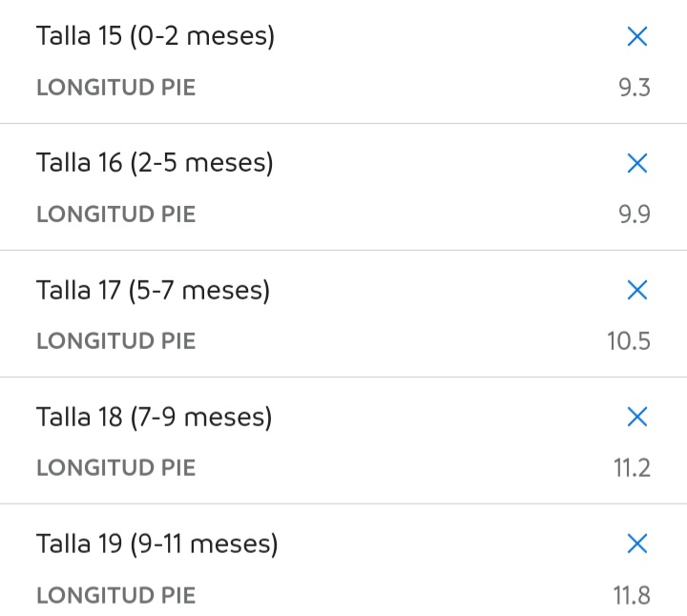Tap LONGITUD PIE label under Talla 19
This screenshot has width=687, height=616.
point(115,596)
